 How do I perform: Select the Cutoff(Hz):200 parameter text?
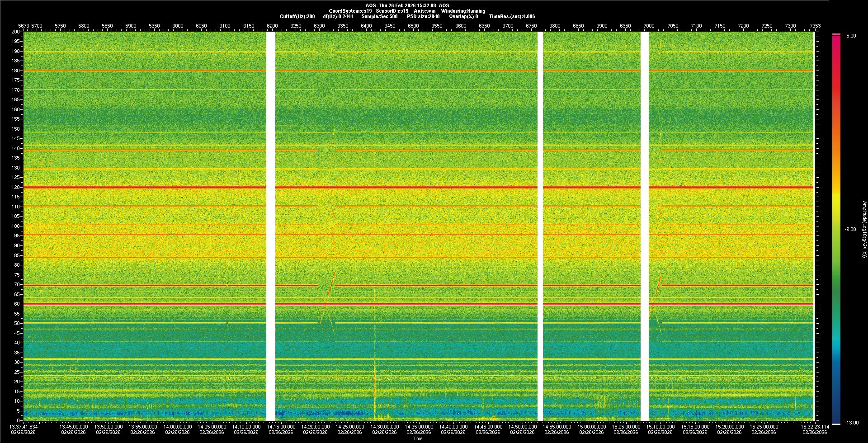tap(297, 16)
